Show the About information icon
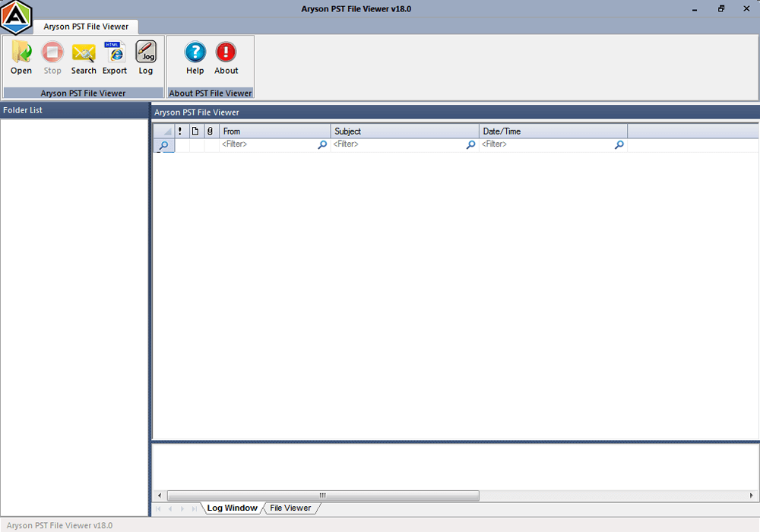Image resolution: width=760 pixels, height=532 pixels. [226, 59]
